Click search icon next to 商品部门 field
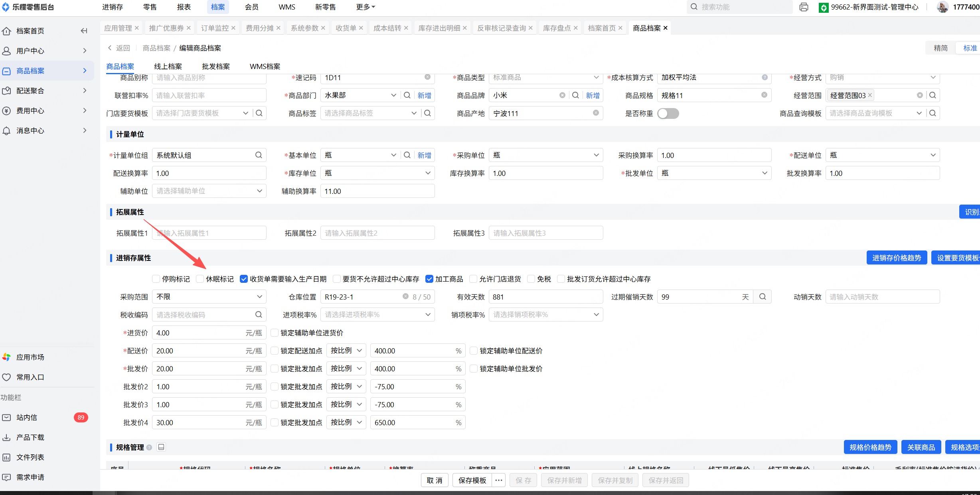The image size is (980, 495). click(x=407, y=95)
